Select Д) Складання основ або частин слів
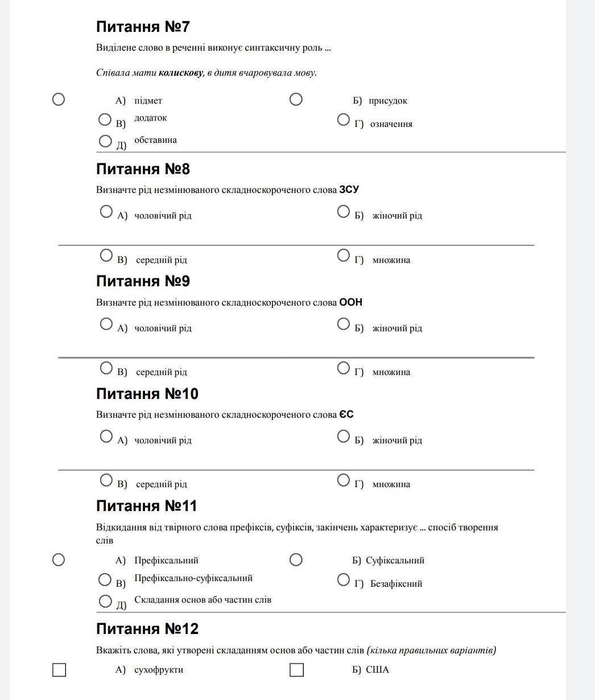595x700 pixels. 105,602
